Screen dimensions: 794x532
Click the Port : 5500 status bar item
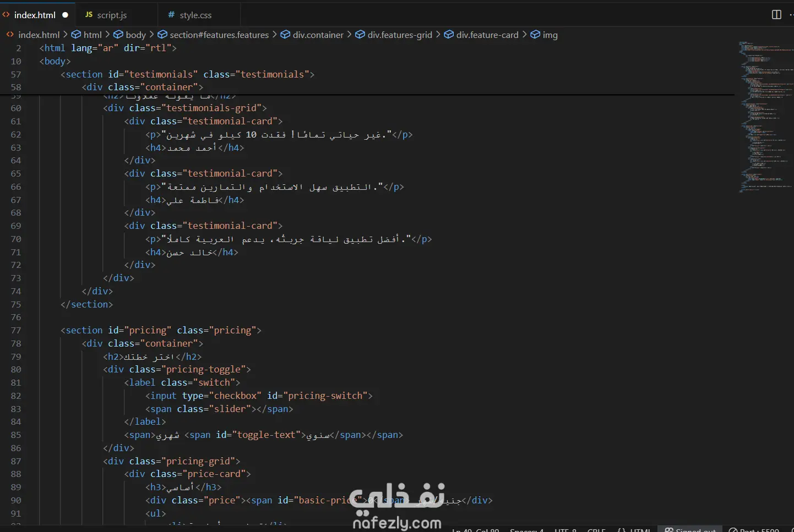(x=754, y=529)
